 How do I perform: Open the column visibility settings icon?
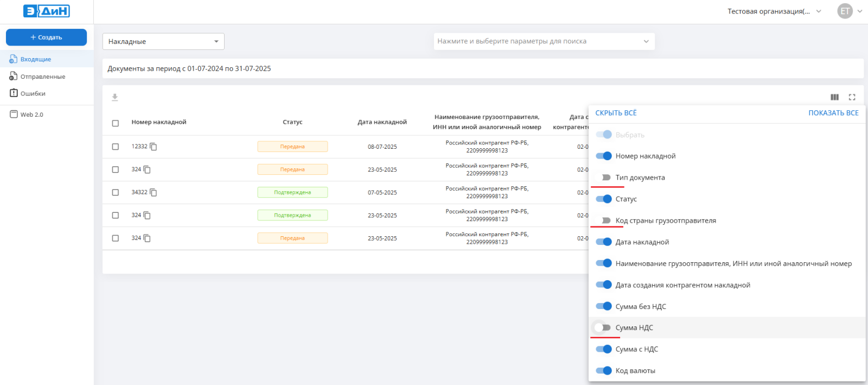[x=834, y=97]
